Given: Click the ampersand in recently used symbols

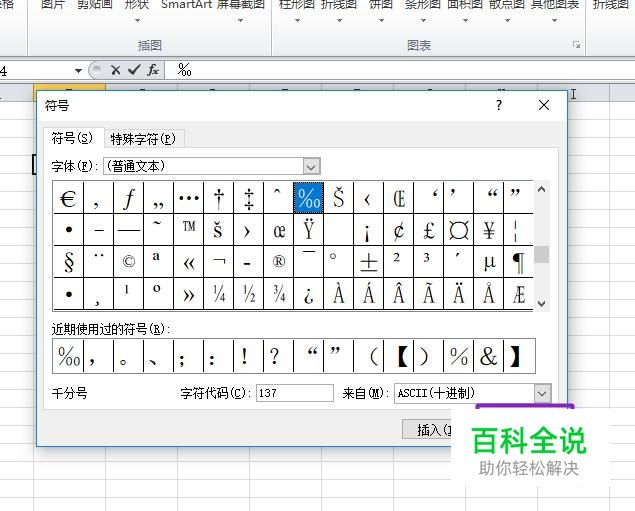Looking at the screenshot, I should click(x=488, y=356).
